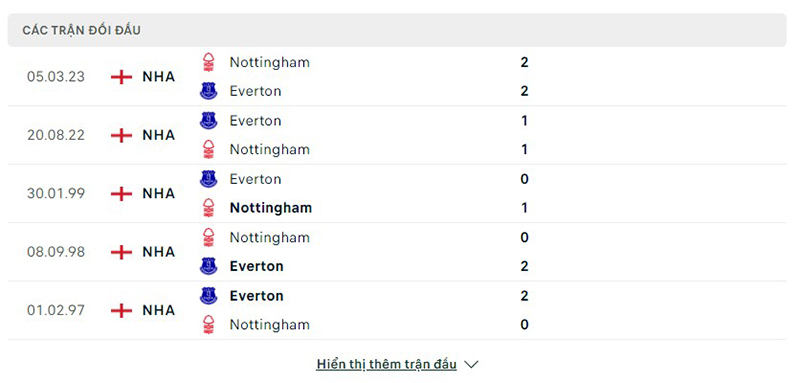Open bold Nottingham winner in 30.01.99 match
Screen dimensions: 800x383
(270, 208)
